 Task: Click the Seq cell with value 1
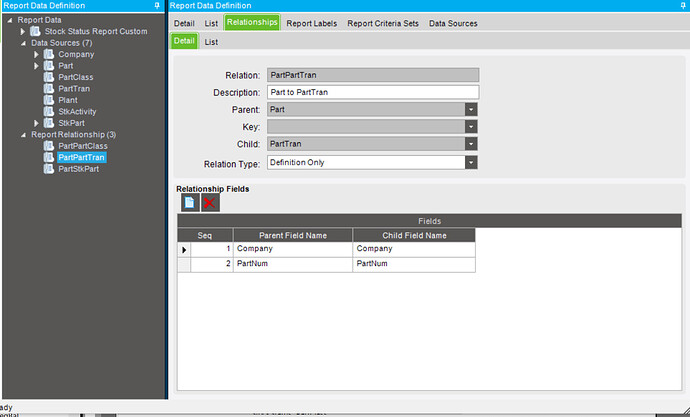click(x=212, y=249)
